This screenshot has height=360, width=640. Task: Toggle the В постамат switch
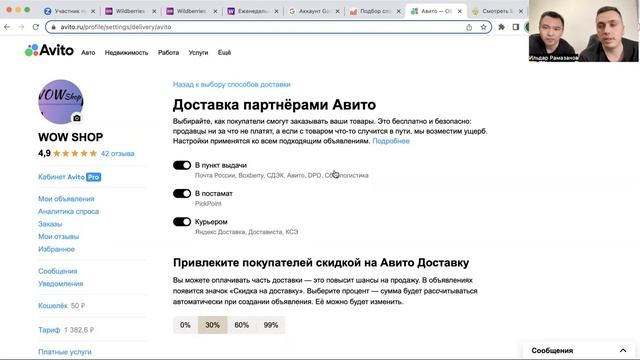click(x=182, y=193)
